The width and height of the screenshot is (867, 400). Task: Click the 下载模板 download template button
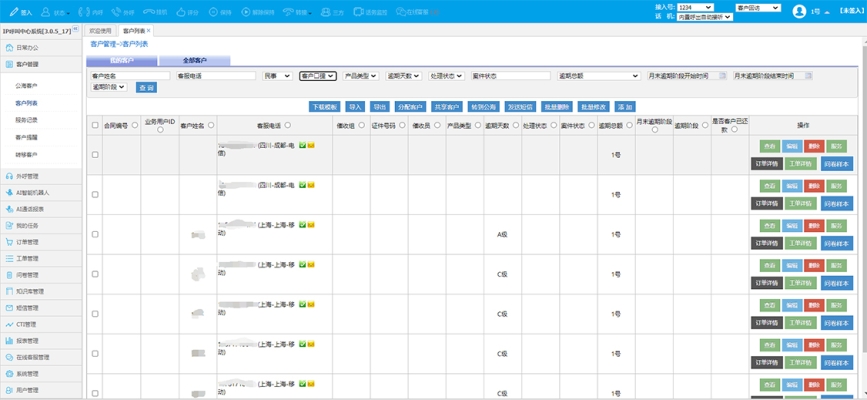tap(324, 106)
